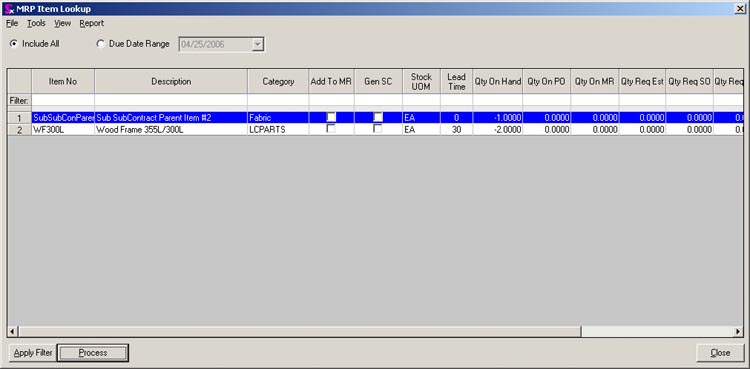The width and height of the screenshot is (750, 369).
Task: Click the Qty On PO column header
Action: (546, 82)
